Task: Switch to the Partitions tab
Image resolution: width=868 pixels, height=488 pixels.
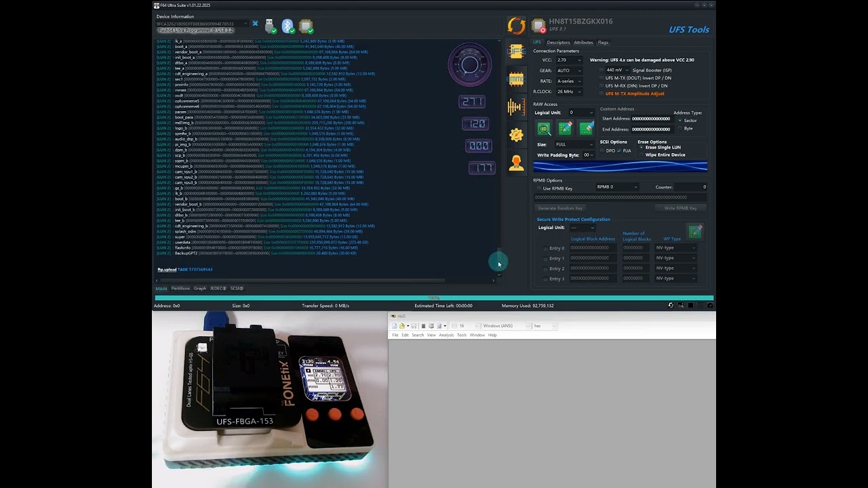Action: tap(180, 289)
